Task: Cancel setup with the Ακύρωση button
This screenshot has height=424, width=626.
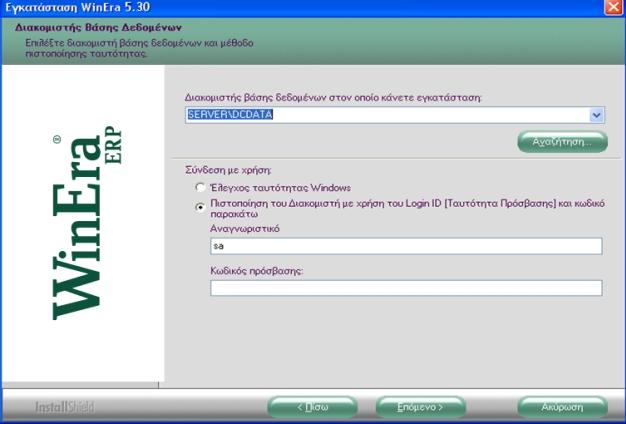Action: 562,407
